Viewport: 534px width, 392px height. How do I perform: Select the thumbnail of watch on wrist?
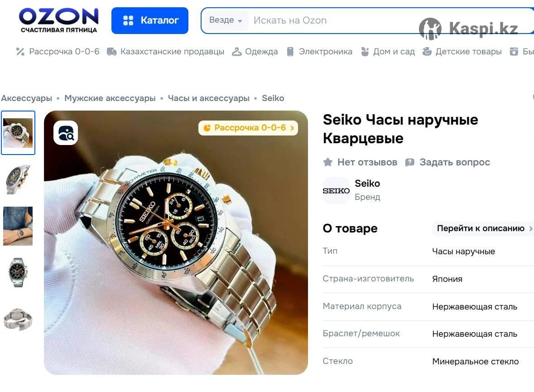point(18,226)
